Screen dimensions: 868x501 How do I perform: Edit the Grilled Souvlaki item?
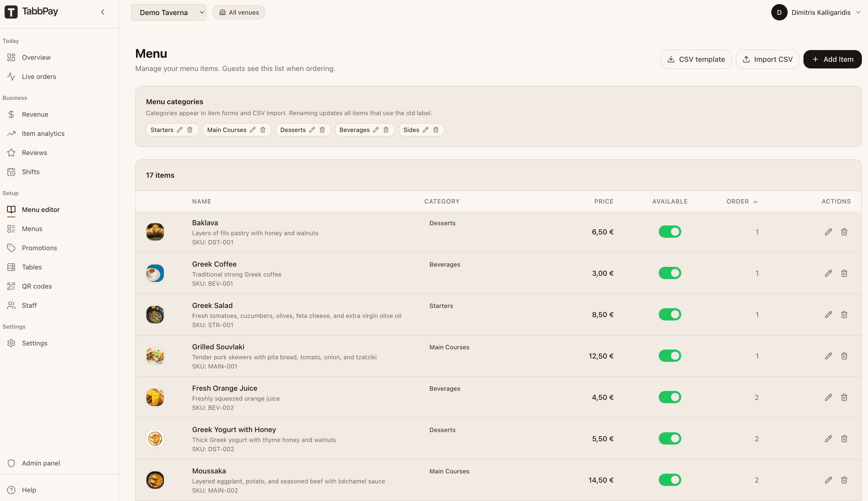(828, 356)
